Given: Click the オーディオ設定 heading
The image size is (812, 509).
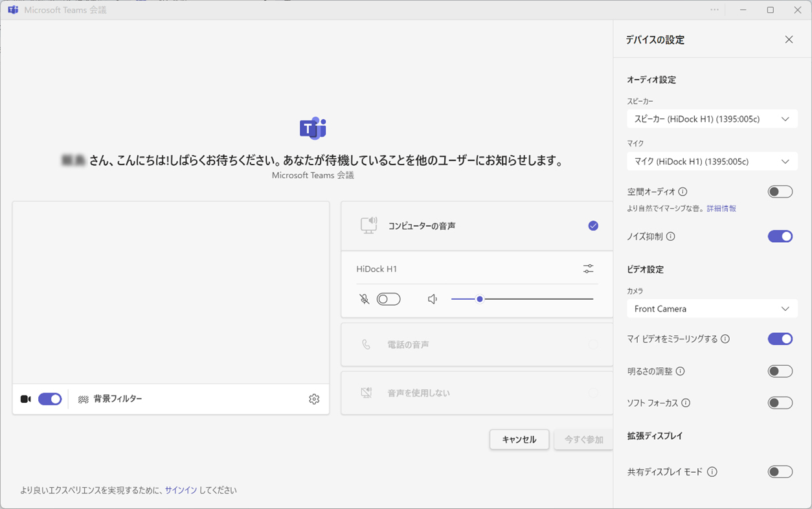Looking at the screenshot, I should pyautogui.click(x=651, y=80).
